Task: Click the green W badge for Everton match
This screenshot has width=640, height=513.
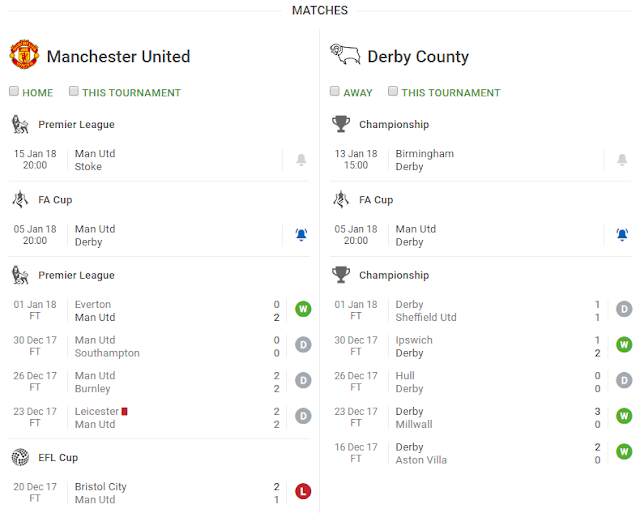Action: [x=303, y=309]
